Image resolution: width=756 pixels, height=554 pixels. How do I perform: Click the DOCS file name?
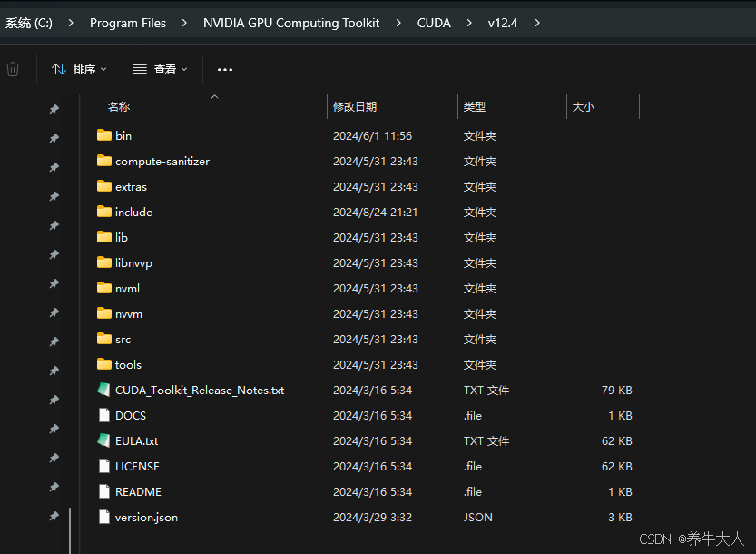[130, 416]
